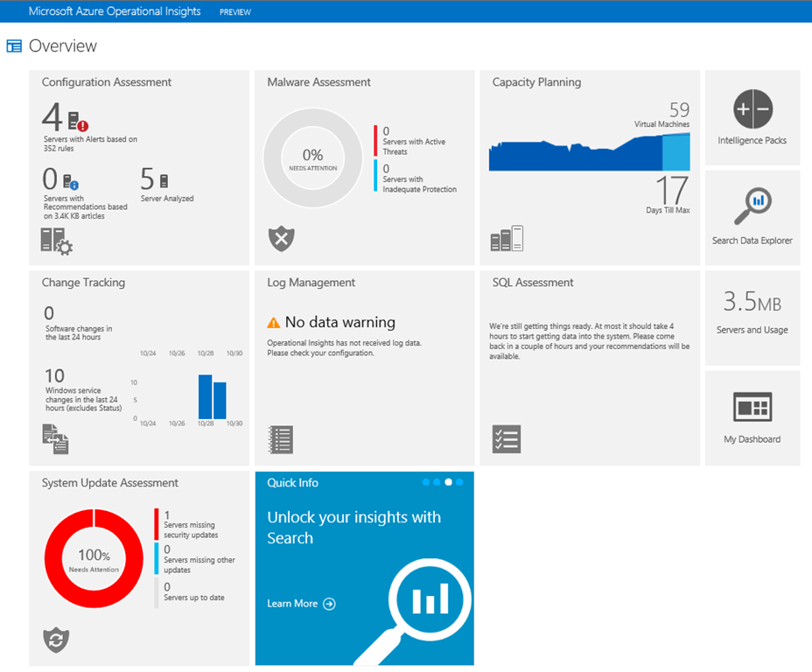Open the 3.5MB Servers and Usage tile
Image resolution: width=812 pixels, height=672 pixels.
752,316
